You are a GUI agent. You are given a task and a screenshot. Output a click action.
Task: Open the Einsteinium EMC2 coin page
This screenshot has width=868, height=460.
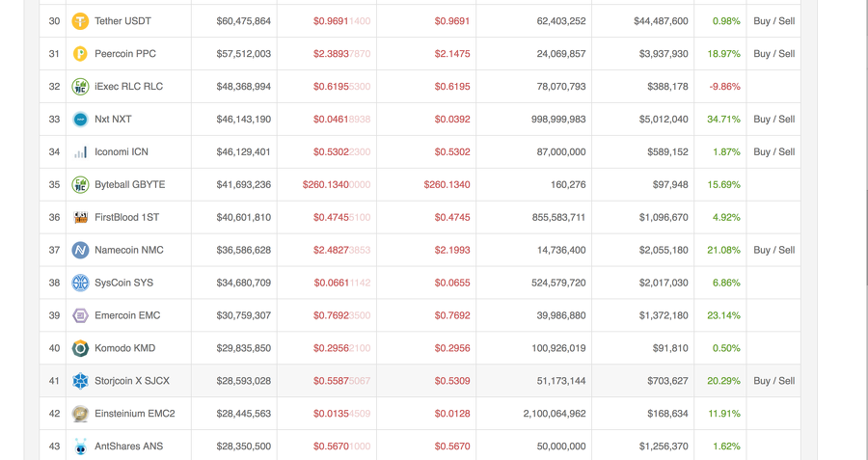(134, 414)
